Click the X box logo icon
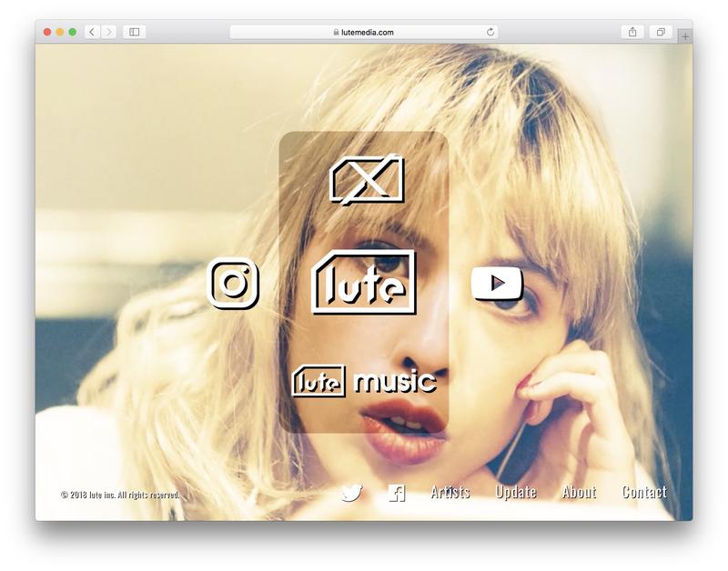 tap(367, 179)
